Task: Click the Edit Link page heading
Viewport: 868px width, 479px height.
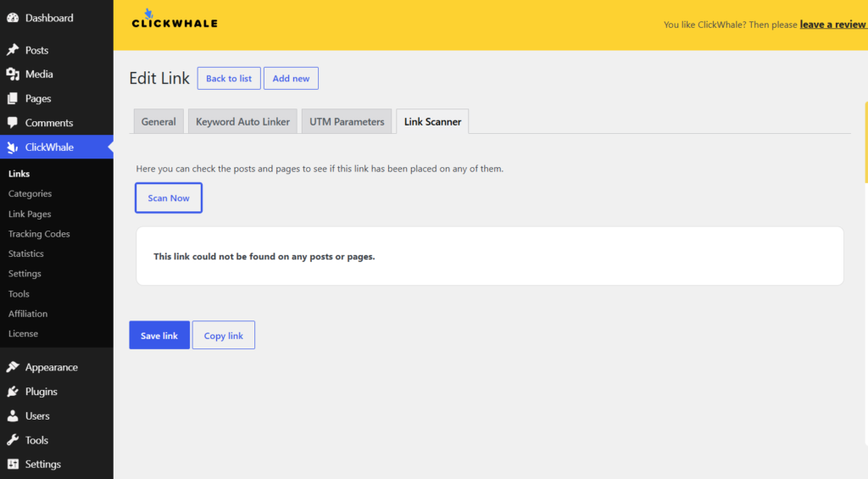Action: click(x=159, y=78)
